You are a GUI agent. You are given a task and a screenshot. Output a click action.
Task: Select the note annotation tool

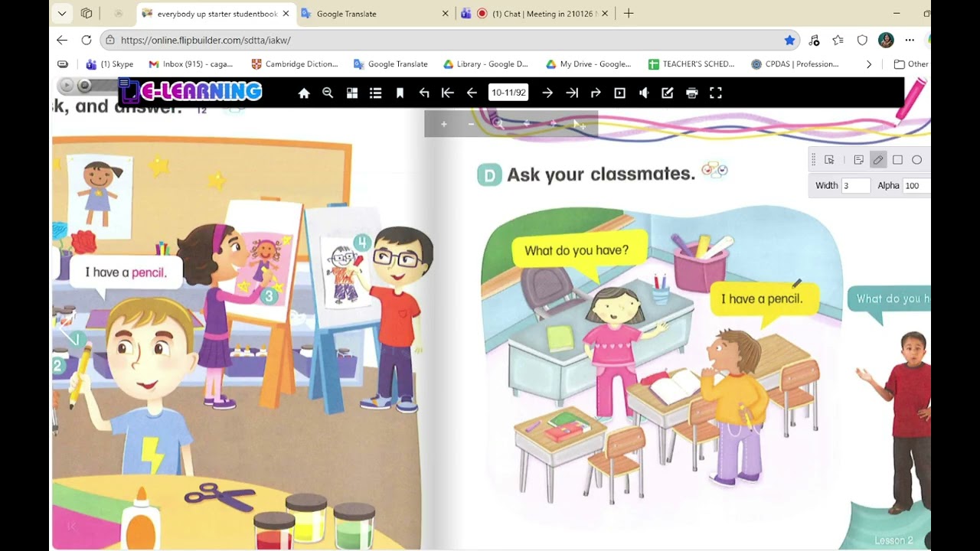tap(858, 160)
